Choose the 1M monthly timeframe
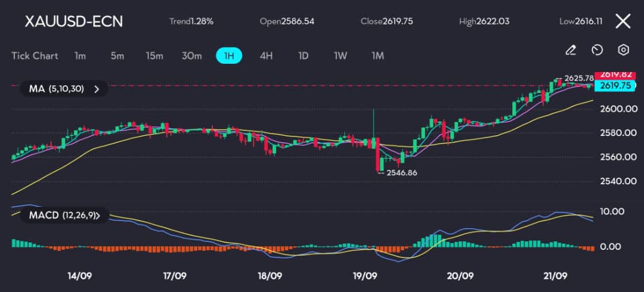The image size is (644, 292). [377, 56]
